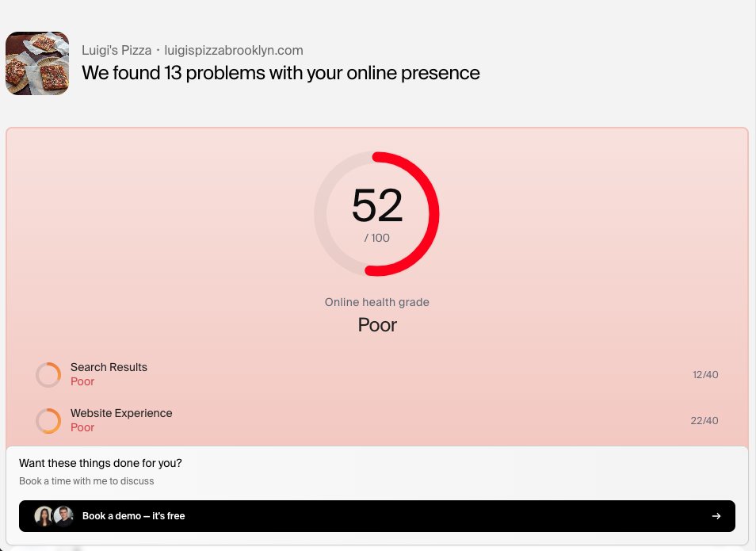The height and width of the screenshot is (551, 756).
Task: Open the Website Experience category row
Action: 377,420
